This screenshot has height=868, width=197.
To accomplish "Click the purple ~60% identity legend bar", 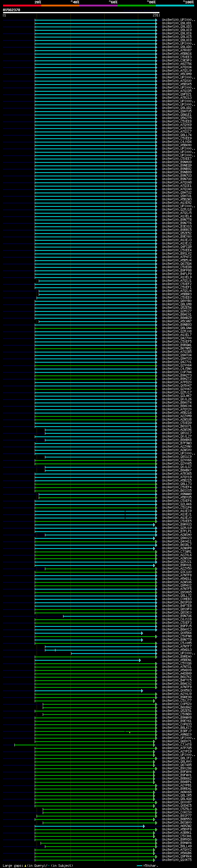I will coord(99,6).
